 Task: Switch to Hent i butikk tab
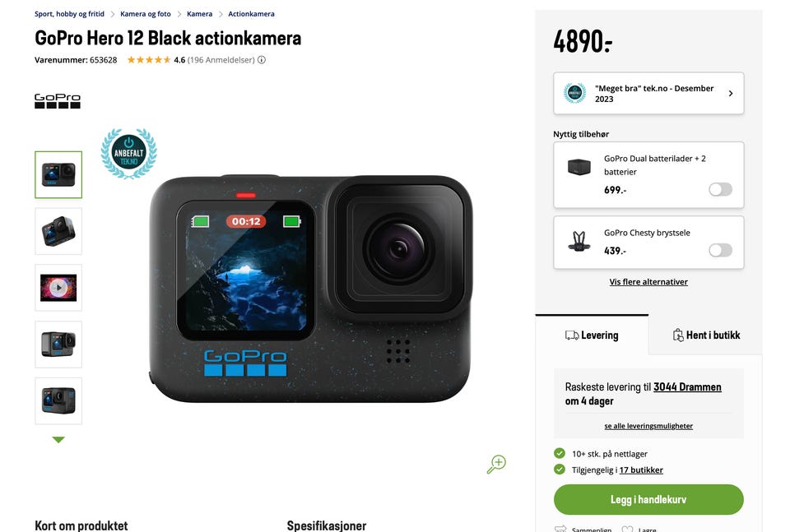point(705,335)
